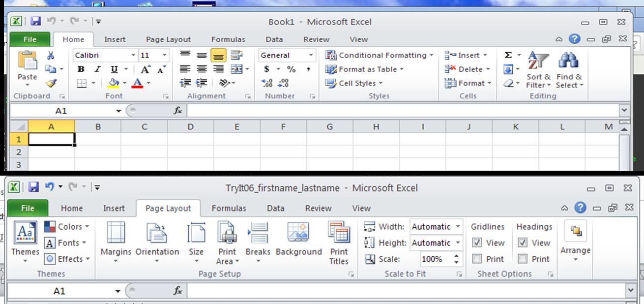Toggle Gridlines View checkbox in TryIt06

[477, 243]
